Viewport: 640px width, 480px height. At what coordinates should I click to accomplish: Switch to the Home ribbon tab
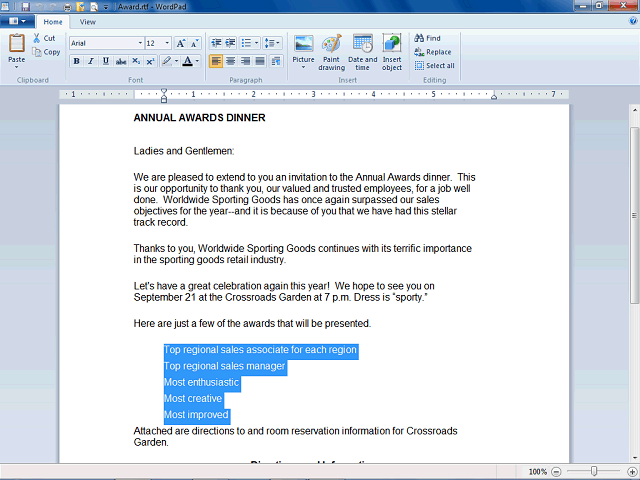click(53, 22)
